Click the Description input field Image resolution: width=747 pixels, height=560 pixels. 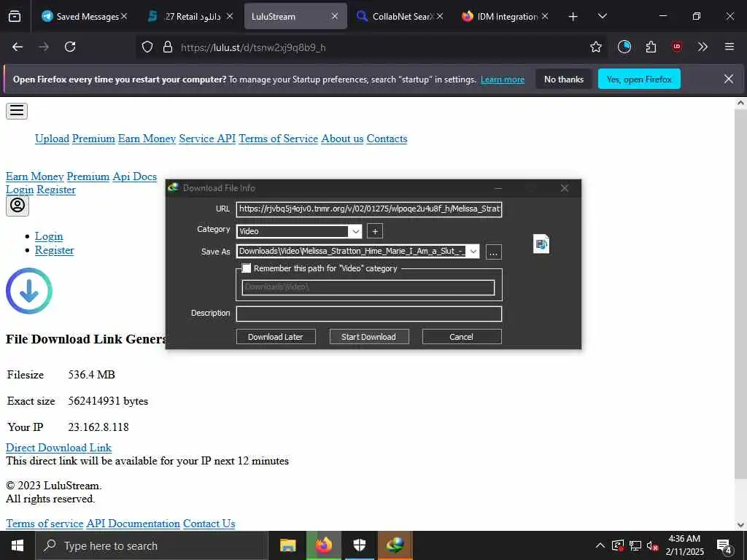pyautogui.click(x=368, y=314)
